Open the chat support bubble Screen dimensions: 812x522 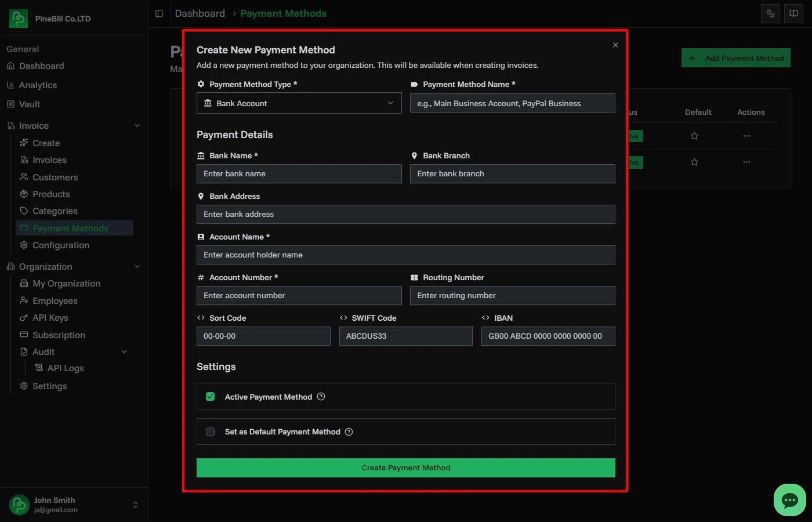(x=789, y=500)
